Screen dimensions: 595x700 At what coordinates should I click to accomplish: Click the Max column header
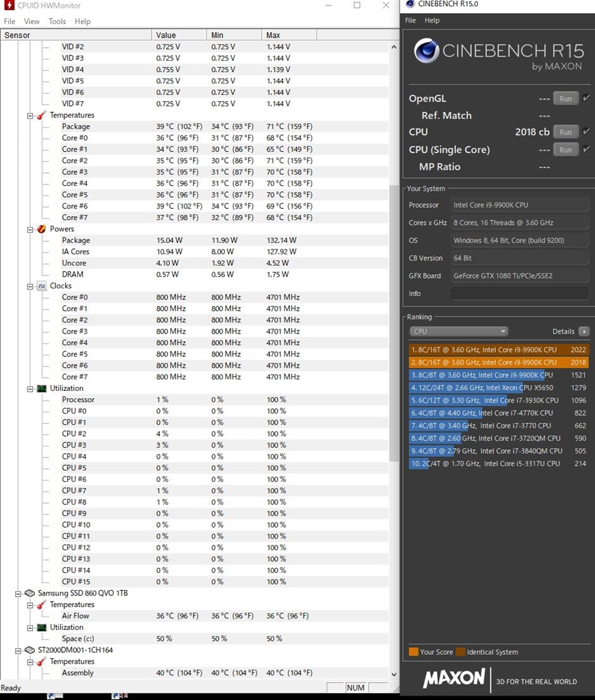click(289, 35)
